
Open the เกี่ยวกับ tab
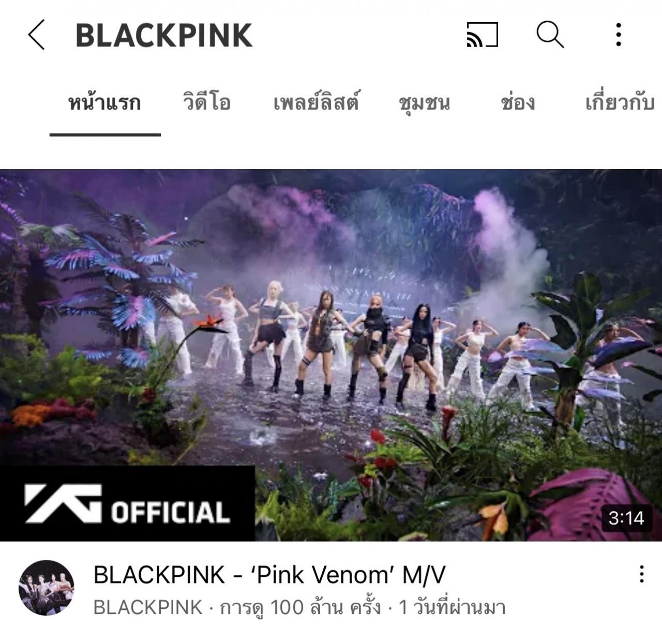coord(620,102)
